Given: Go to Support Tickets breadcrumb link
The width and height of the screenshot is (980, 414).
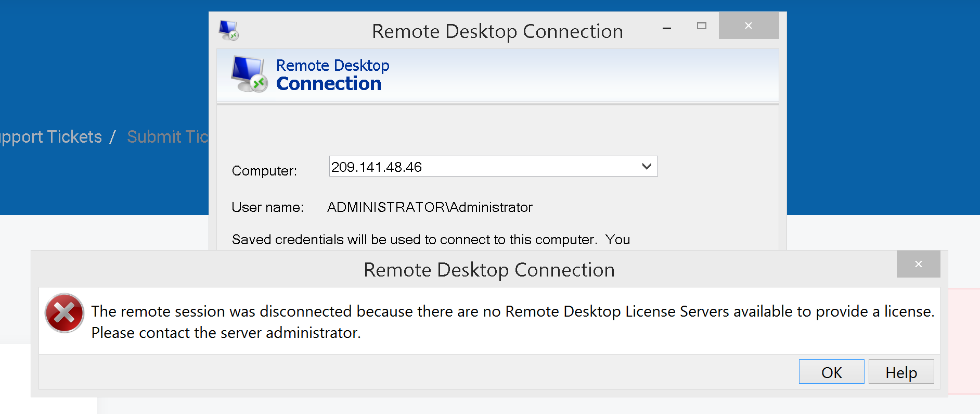Looking at the screenshot, I should 51,137.
